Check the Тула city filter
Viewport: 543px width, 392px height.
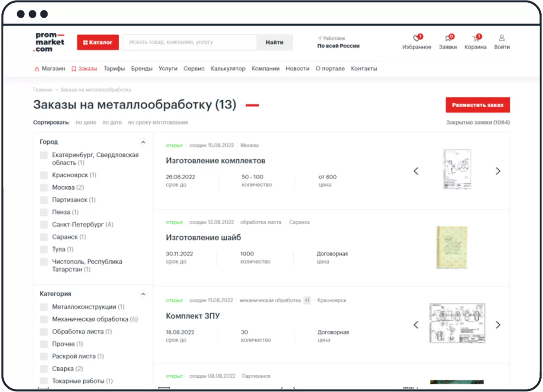(x=44, y=249)
